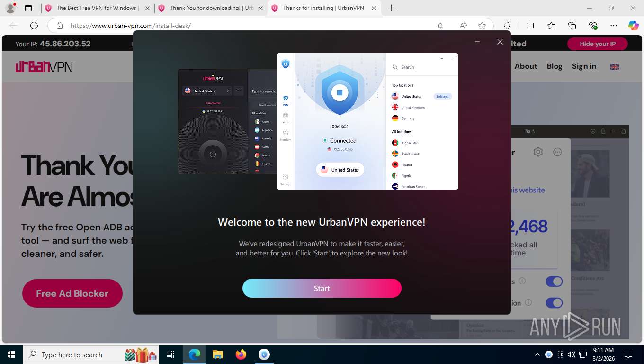Open the Copilot sidebar
The height and width of the screenshot is (364, 644).
(x=634, y=26)
